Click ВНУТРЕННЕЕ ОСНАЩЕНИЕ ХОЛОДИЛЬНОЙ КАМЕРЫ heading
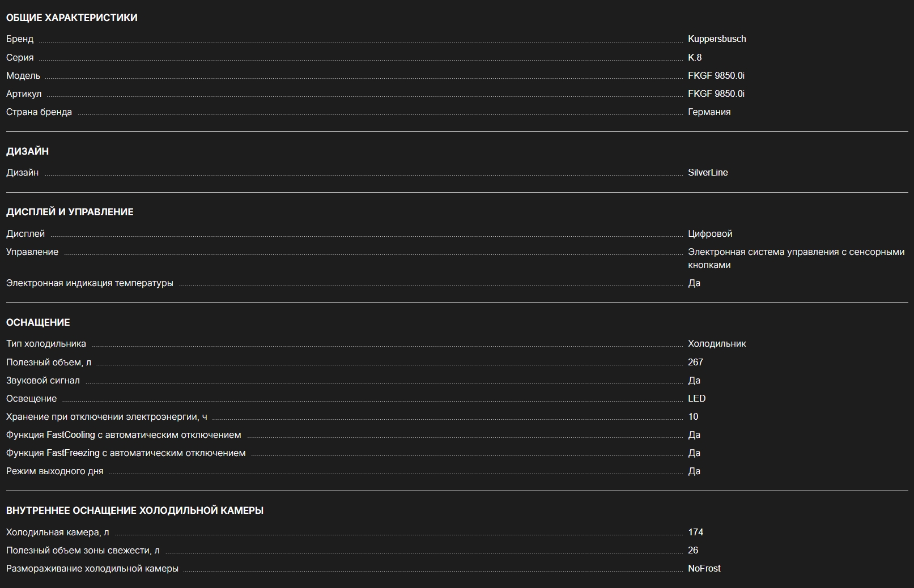Image resolution: width=914 pixels, height=588 pixels. click(x=134, y=510)
